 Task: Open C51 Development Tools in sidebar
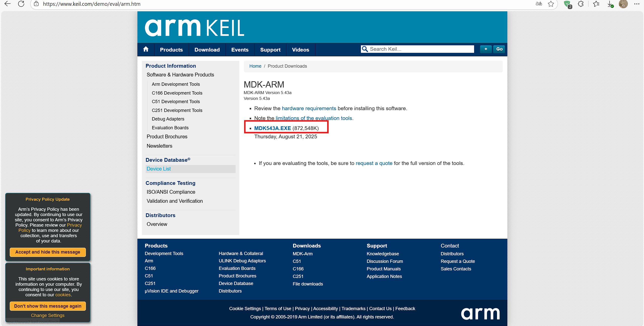coord(176,102)
